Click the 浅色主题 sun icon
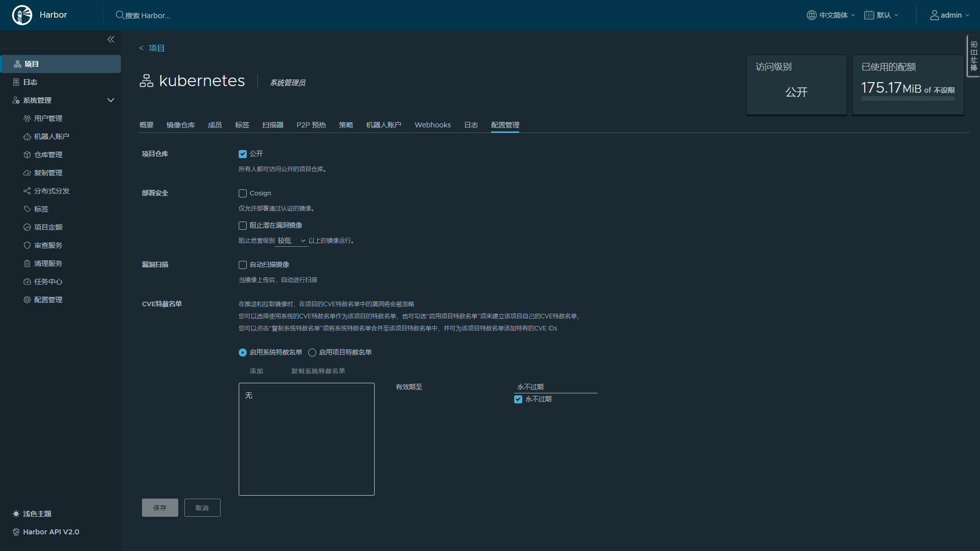This screenshot has width=980, height=551. pos(16,514)
